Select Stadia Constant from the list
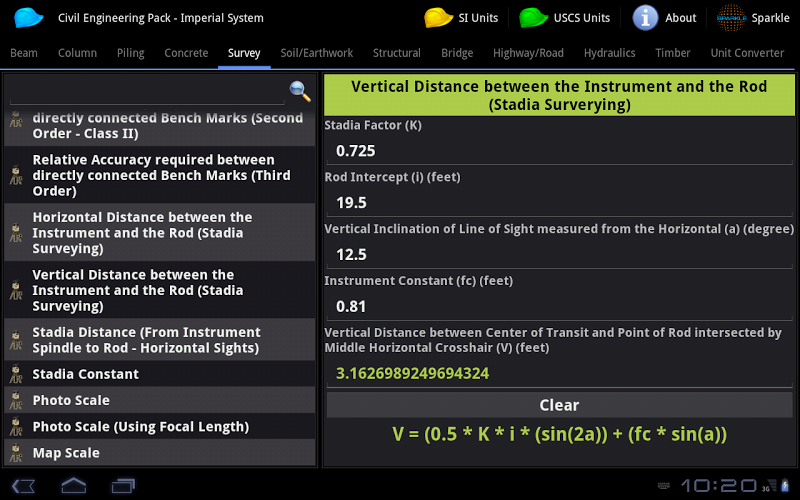The width and height of the screenshot is (800, 500). [x=160, y=374]
